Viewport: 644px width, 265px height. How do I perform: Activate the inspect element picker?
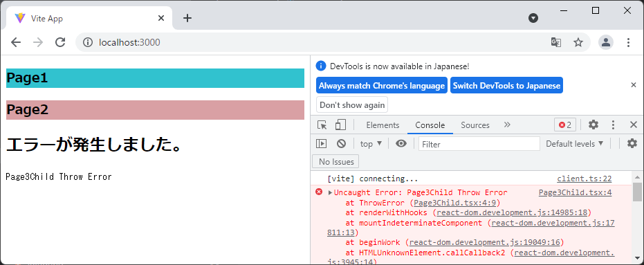(x=322, y=125)
